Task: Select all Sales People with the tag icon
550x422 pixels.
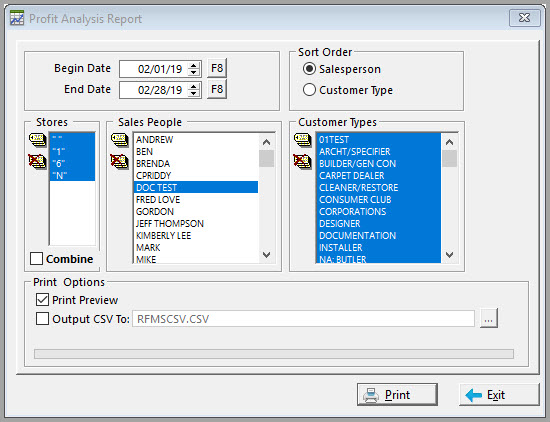Action: (120, 140)
